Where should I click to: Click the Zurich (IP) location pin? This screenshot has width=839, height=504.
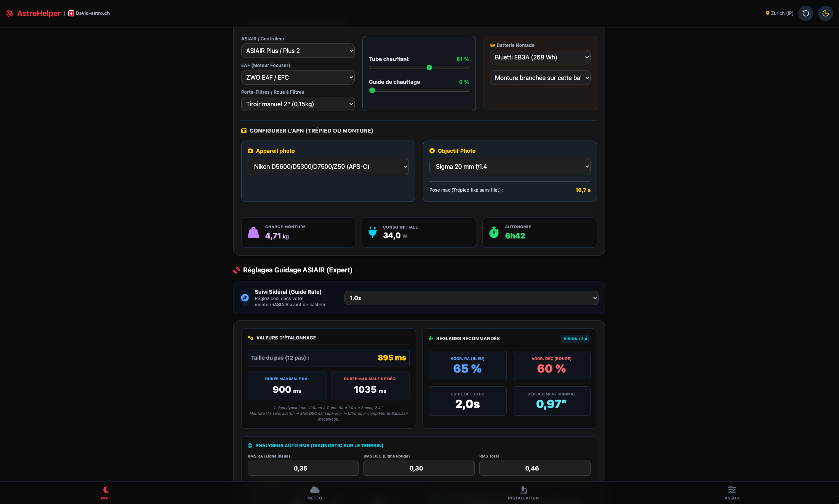coord(767,13)
